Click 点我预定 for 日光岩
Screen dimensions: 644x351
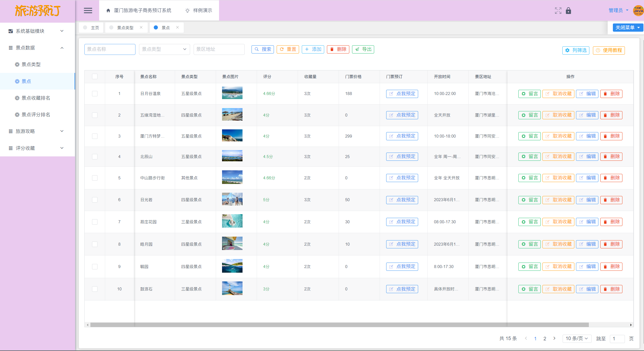(x=402, y=200)
